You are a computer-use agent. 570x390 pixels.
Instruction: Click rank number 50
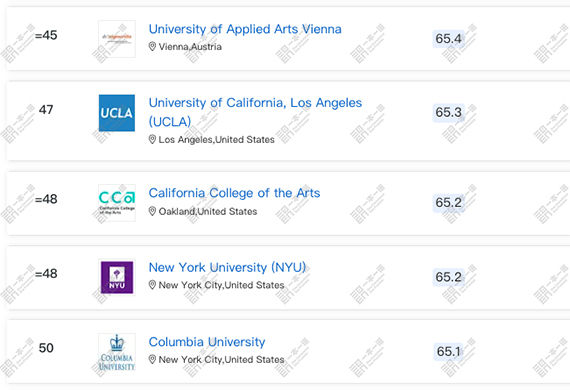[x=46, y=348]
